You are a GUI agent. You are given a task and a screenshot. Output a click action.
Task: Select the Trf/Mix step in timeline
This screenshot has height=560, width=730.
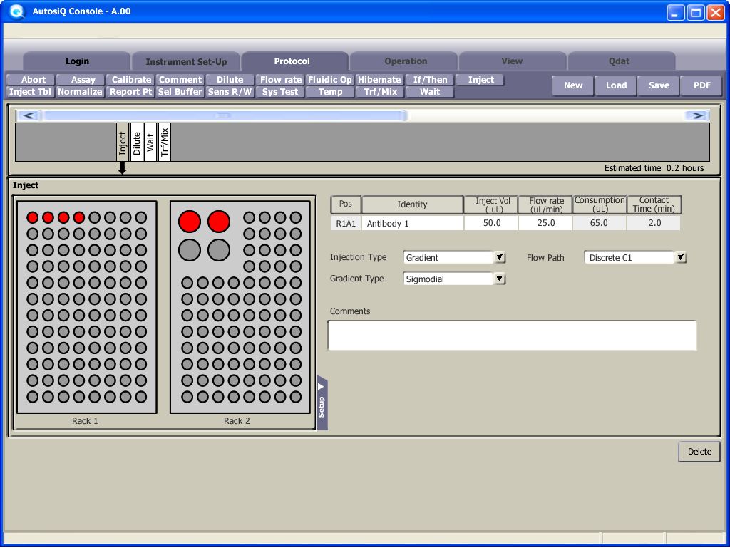click(165, 142)
